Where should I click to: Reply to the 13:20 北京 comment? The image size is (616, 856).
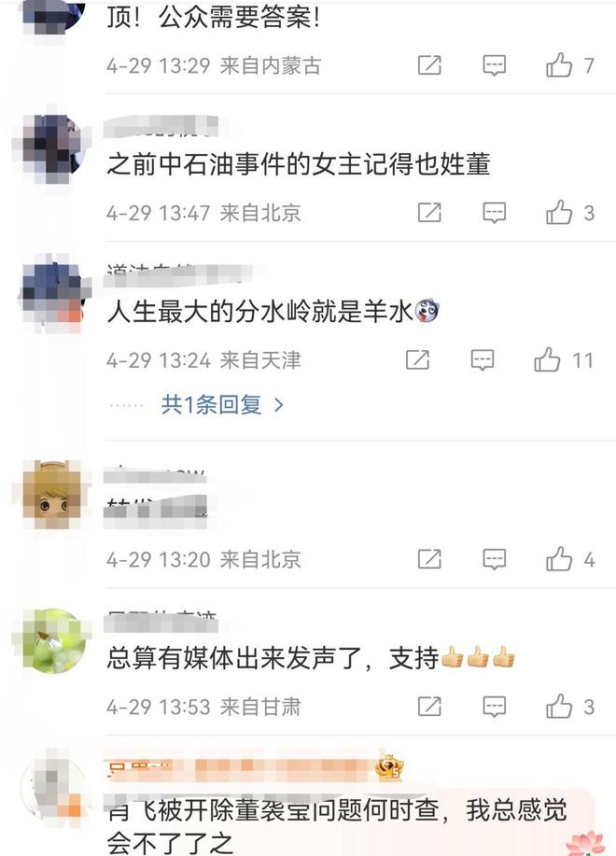[x=495, y=559]
